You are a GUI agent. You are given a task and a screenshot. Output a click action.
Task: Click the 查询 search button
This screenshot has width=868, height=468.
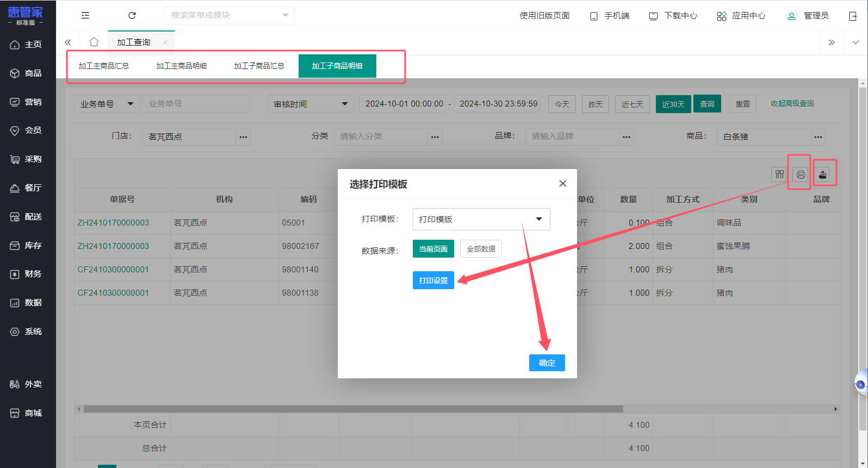707,104
